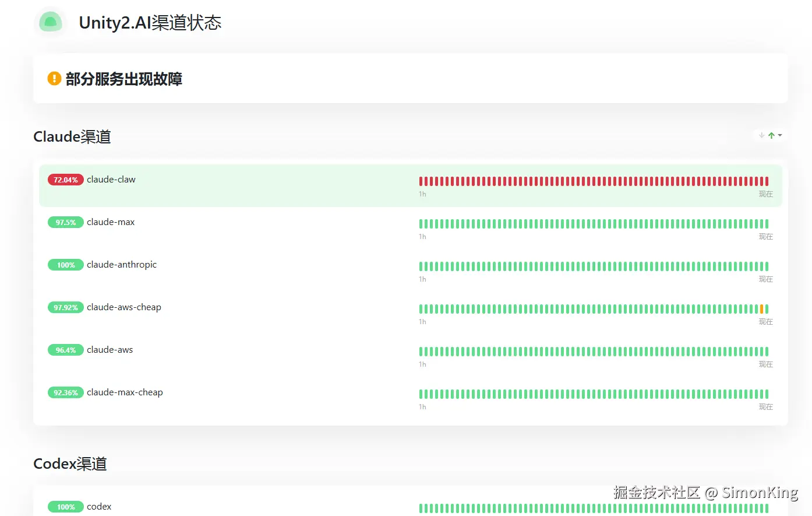
Task: Click the 96.4% badge for claude-aws
Action: pyautogui.click(x=66, y=350)
